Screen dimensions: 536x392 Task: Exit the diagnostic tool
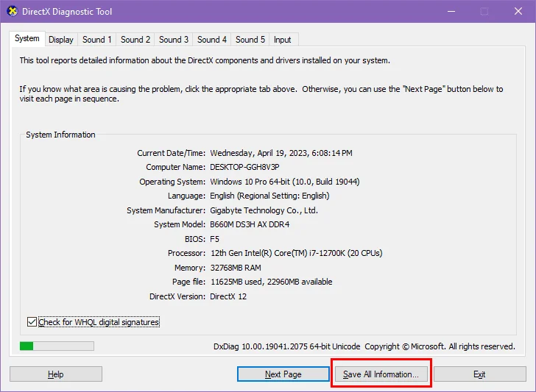click(479, 374)
